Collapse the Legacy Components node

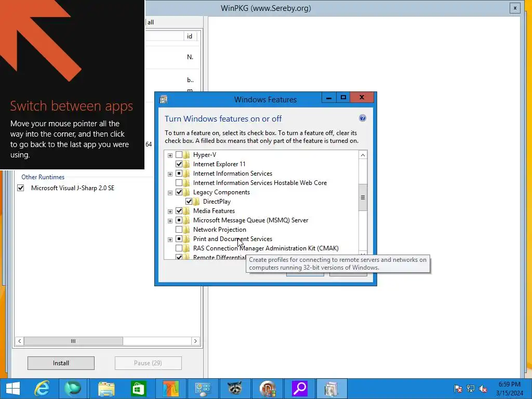170,193
